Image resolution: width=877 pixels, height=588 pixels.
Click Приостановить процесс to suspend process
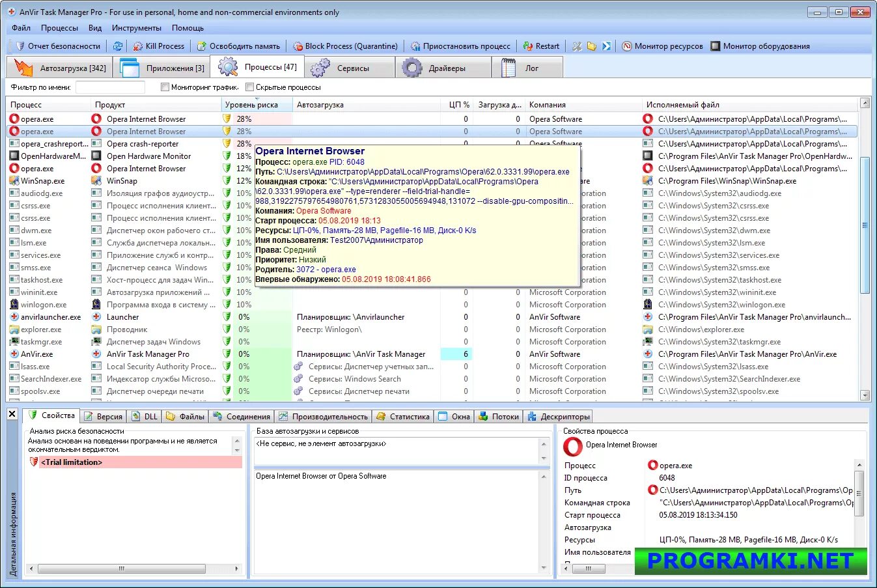click(460, 46)
